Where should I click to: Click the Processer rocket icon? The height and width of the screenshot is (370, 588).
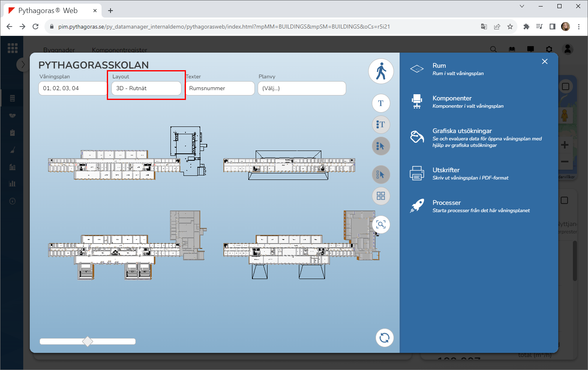(x=417, y=206)
